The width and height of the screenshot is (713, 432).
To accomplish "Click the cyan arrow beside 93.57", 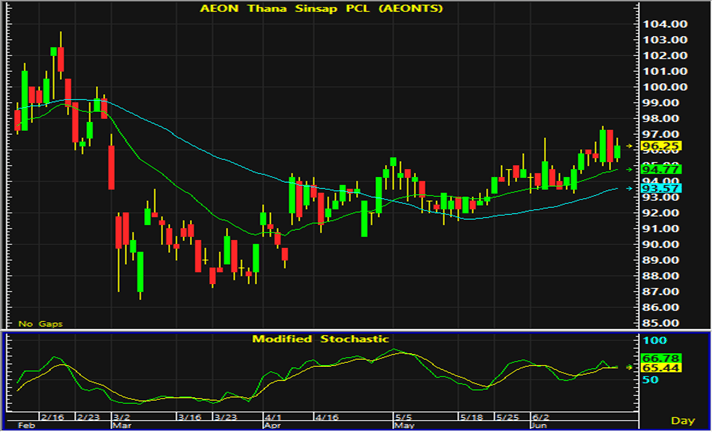I will pos(629,188).
